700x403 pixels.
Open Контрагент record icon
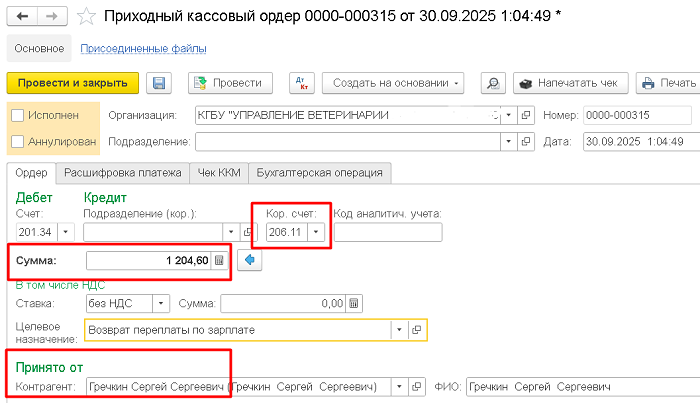point(417,386)
